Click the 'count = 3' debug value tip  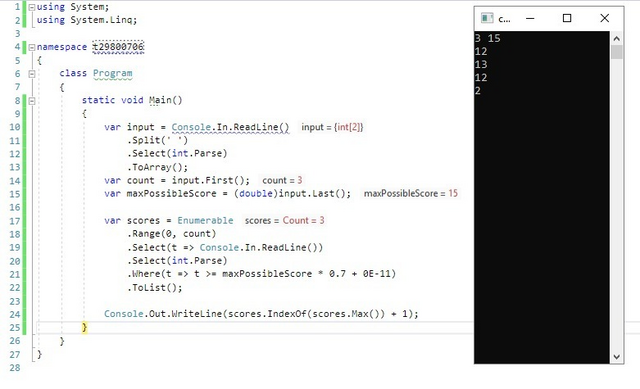point(282,180)
